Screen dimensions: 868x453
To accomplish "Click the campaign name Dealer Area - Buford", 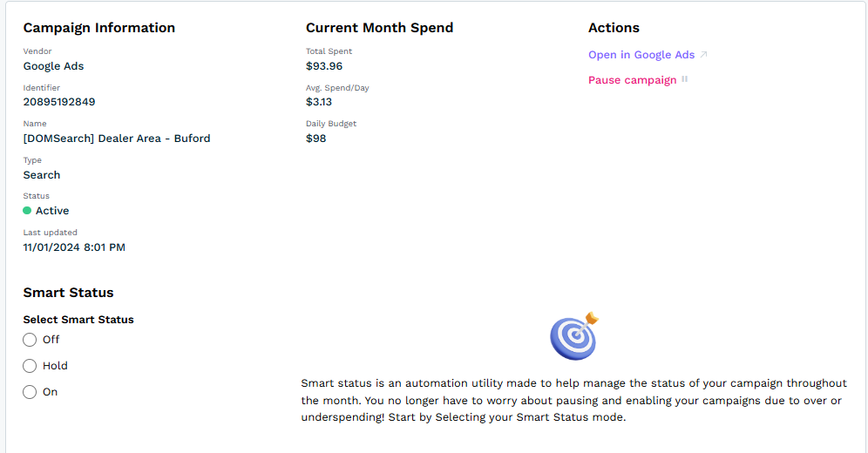I will [117, 139].
